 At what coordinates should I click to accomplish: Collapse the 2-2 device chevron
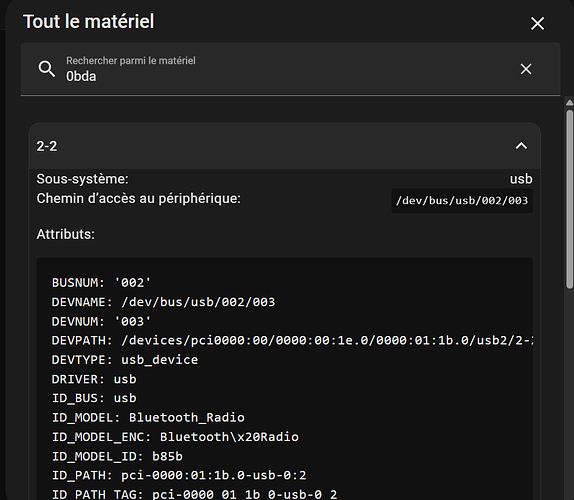521,146
